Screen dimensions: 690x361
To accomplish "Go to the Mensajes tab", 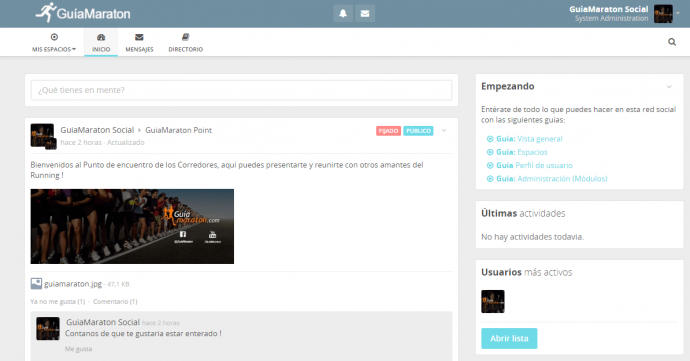I will (139, 43).
